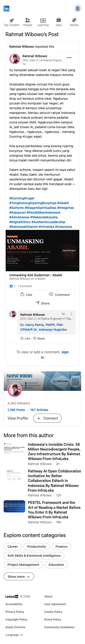Open the profile avatar at top right
This screenshot has width=85, height=644.
tap(78, 8)
